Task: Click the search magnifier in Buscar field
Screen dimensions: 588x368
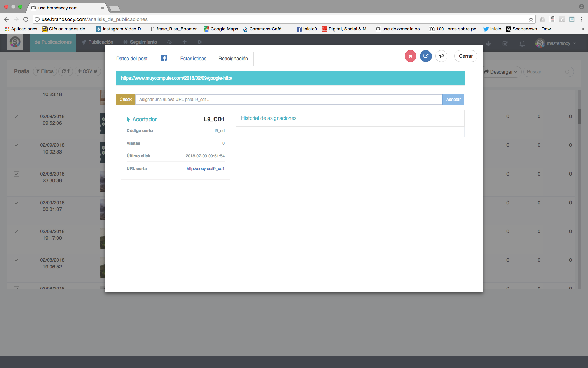Action: (x=567, y=72)
